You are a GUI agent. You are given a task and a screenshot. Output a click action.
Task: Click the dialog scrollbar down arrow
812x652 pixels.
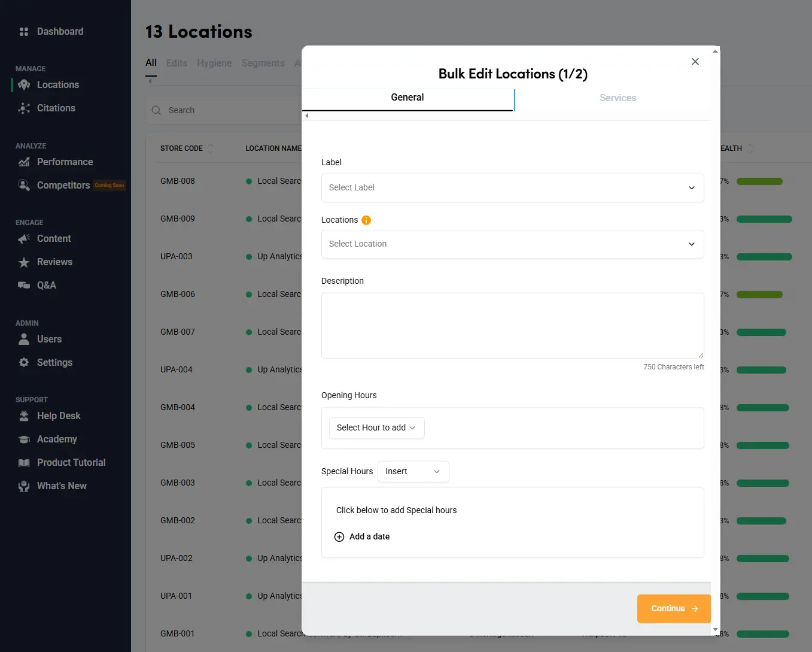715,630
